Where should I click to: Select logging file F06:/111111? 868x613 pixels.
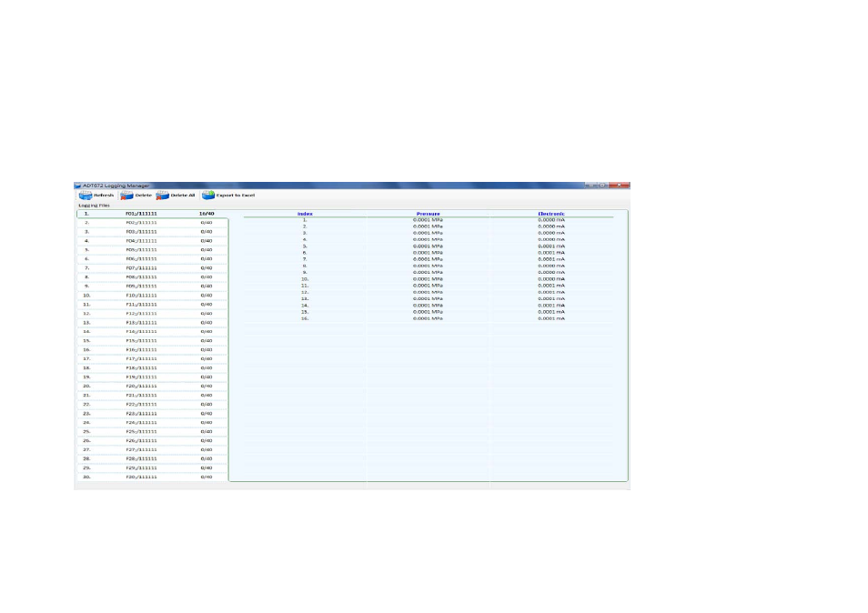coord(152,259)
